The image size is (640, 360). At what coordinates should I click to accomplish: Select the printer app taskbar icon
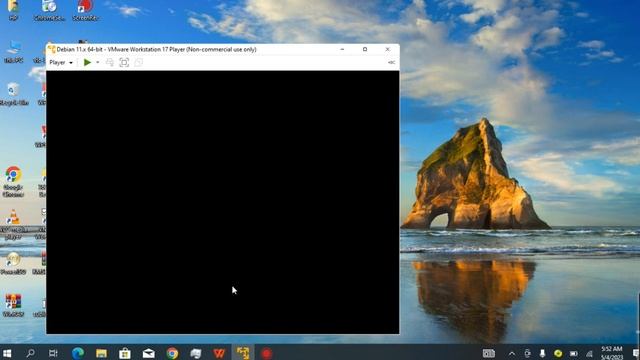click(196, 353)
